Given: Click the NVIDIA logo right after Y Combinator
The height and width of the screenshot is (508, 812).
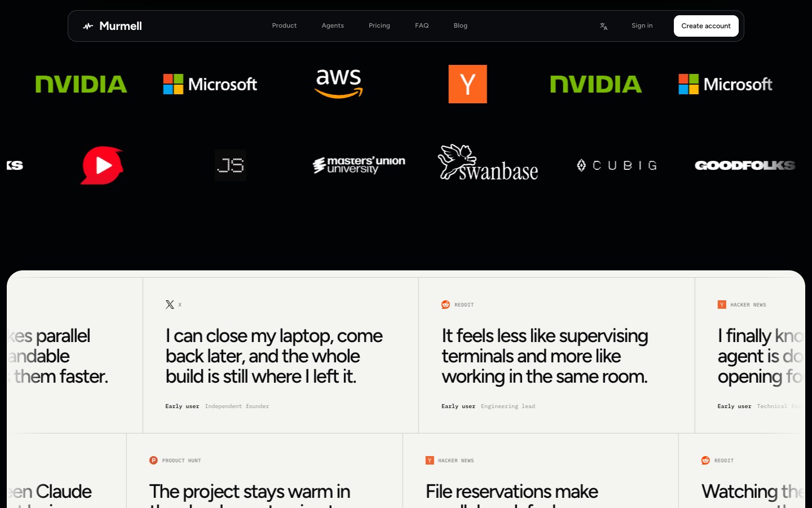Looking at the screenshot, I should pos(596,84).
